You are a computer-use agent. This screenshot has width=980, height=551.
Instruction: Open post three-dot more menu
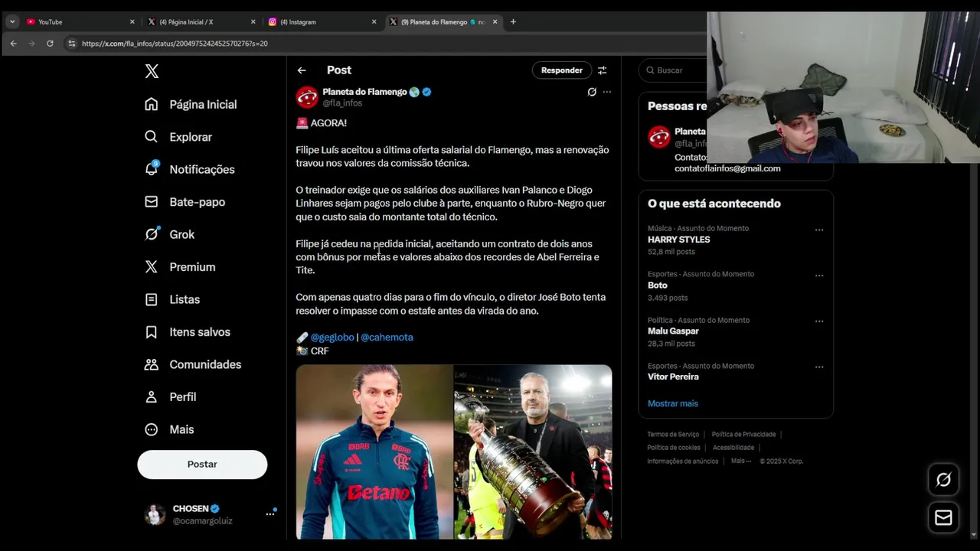click(607, 92)
